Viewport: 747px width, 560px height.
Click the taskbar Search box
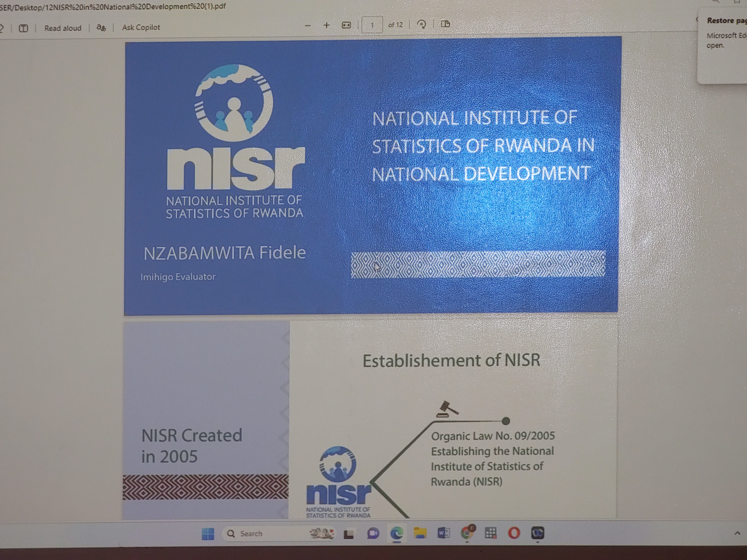pyautogui.click(x=280, y=533)
